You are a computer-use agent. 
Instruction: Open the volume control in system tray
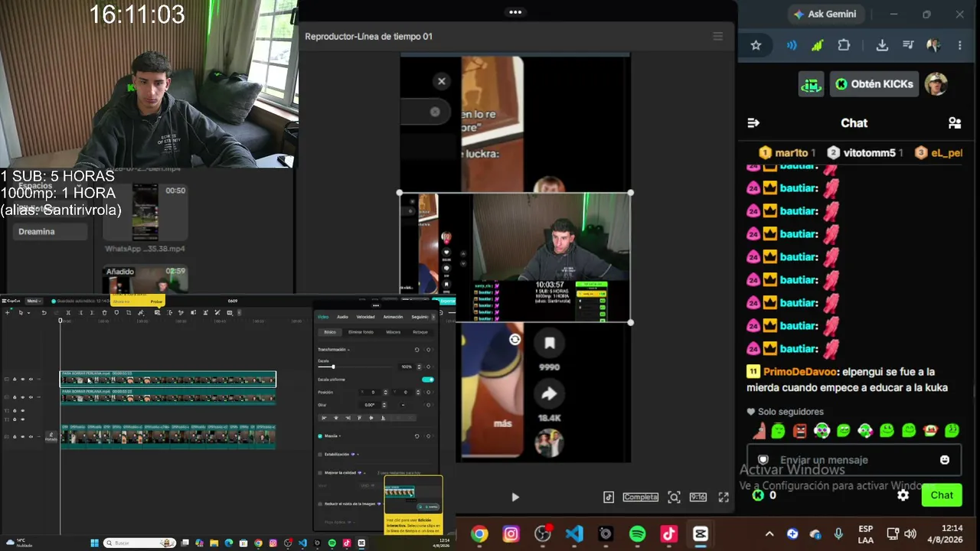910,534
